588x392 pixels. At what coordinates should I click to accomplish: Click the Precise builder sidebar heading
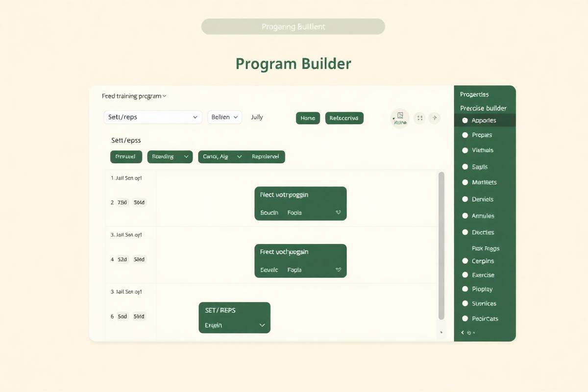pos(483,108)
